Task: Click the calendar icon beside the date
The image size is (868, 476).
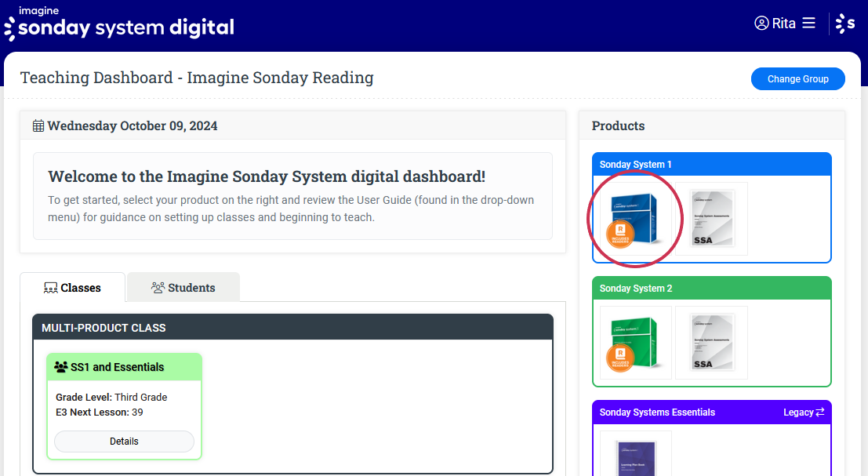Action: 38,125
